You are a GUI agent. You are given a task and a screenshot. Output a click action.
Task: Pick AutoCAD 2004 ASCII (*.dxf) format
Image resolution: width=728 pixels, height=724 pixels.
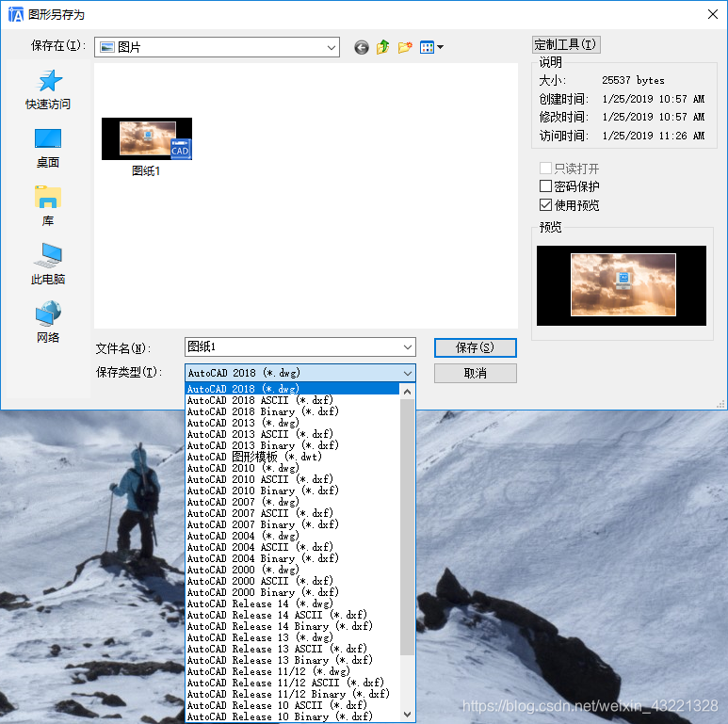click(293, 547)
